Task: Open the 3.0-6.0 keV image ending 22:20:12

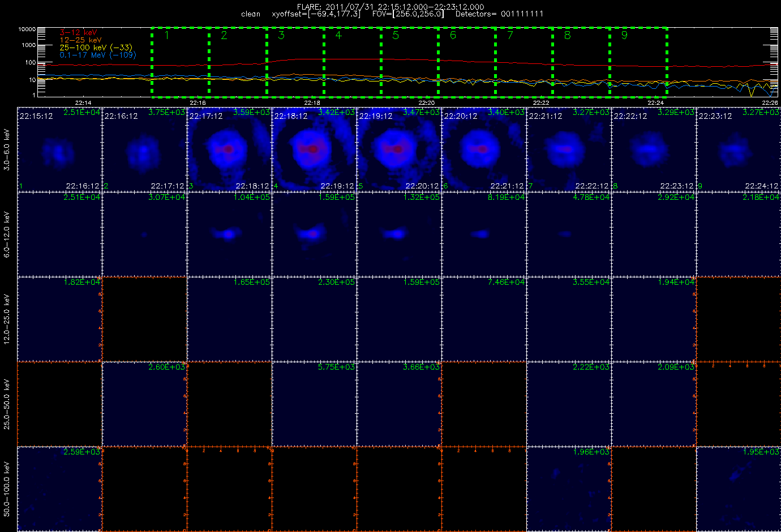Action: coord(399,149)
